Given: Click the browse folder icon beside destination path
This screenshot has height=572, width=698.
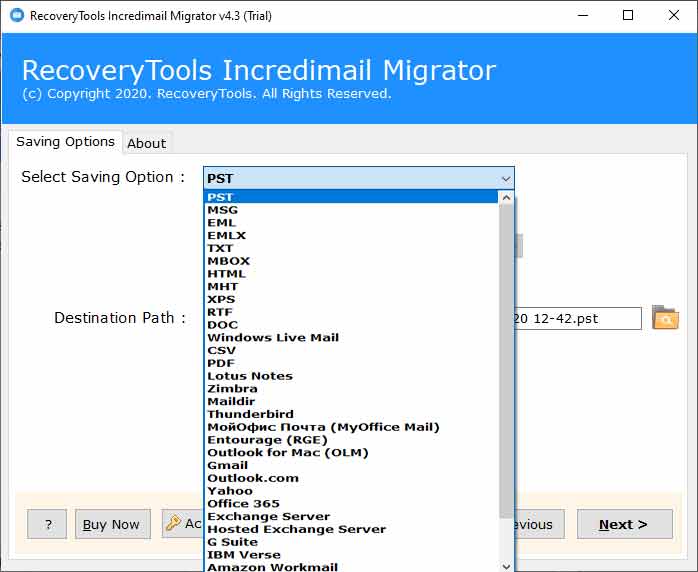Looking at the screenshot, I should point(665,318).
